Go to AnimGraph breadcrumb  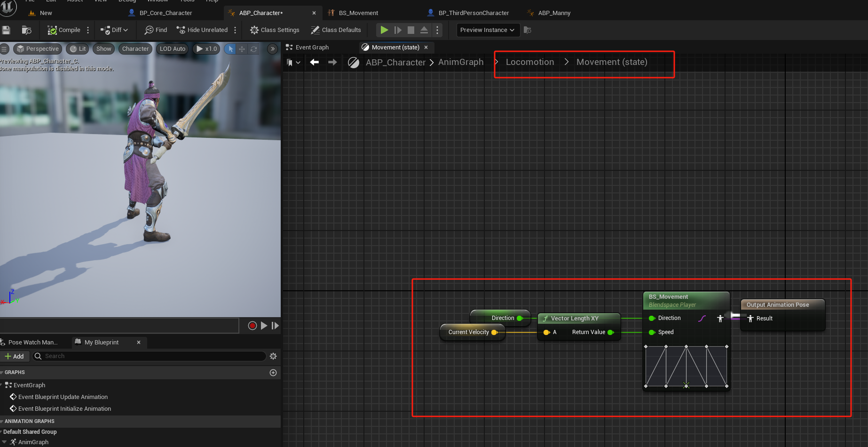(x=461, y=62)
